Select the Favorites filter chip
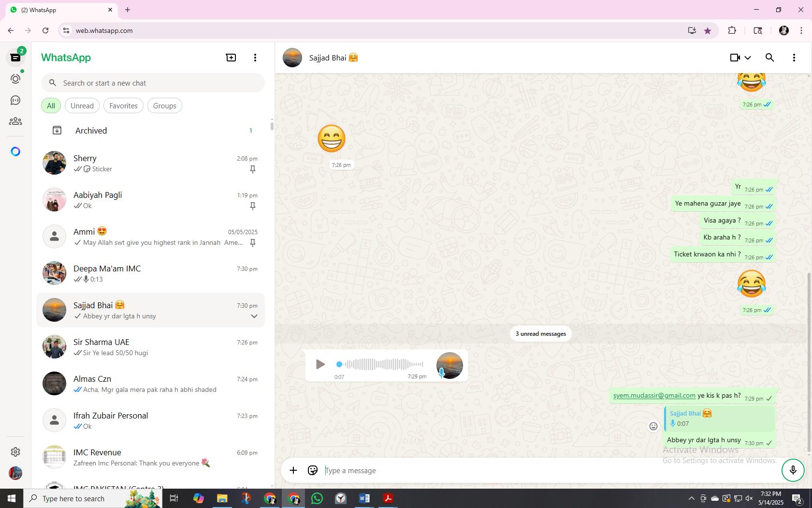 tap(123, 105)
